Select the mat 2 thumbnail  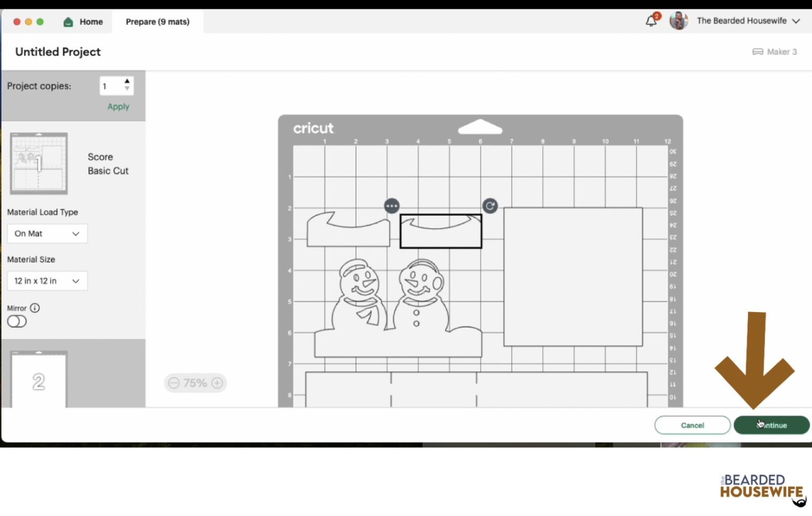point(39,380)
